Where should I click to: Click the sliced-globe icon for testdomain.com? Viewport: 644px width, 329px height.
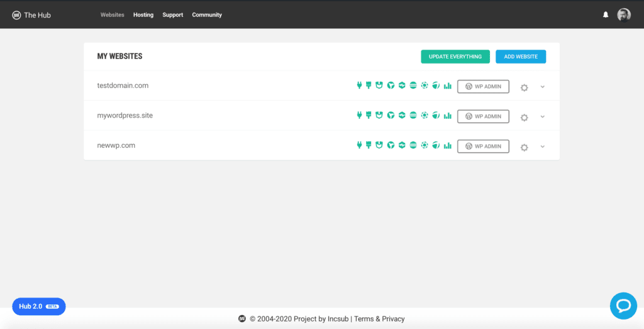436,86
